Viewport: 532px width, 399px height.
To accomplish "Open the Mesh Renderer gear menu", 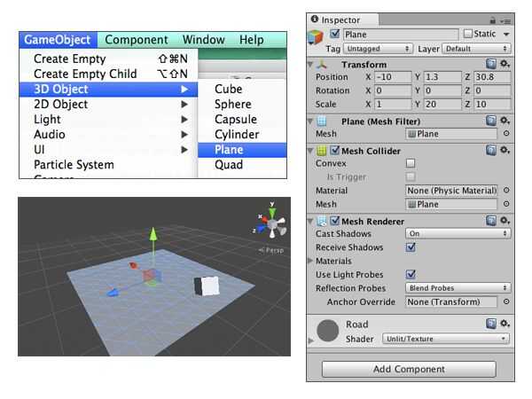I will click(x=505, y=221).
